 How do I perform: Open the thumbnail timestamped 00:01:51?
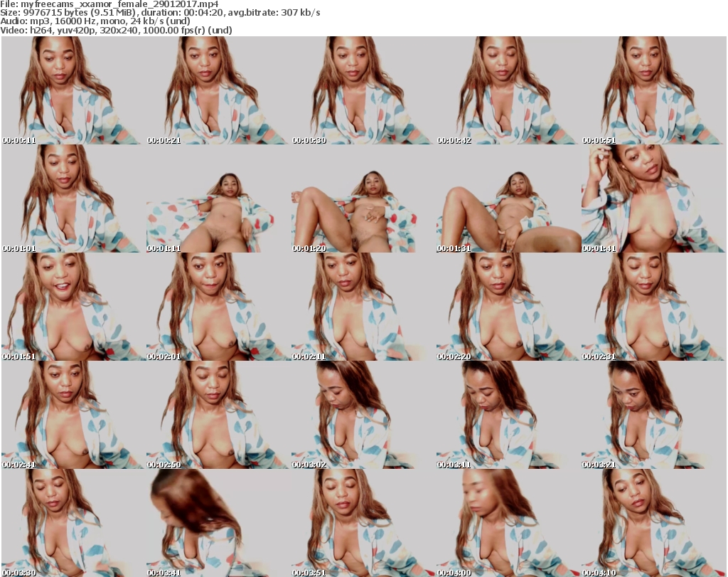pos(73,307)
